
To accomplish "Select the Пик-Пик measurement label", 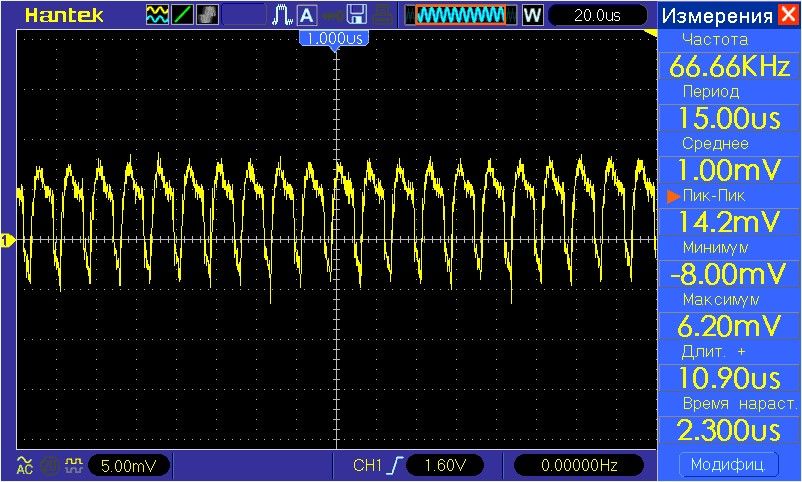I will (x=714, y=196).
